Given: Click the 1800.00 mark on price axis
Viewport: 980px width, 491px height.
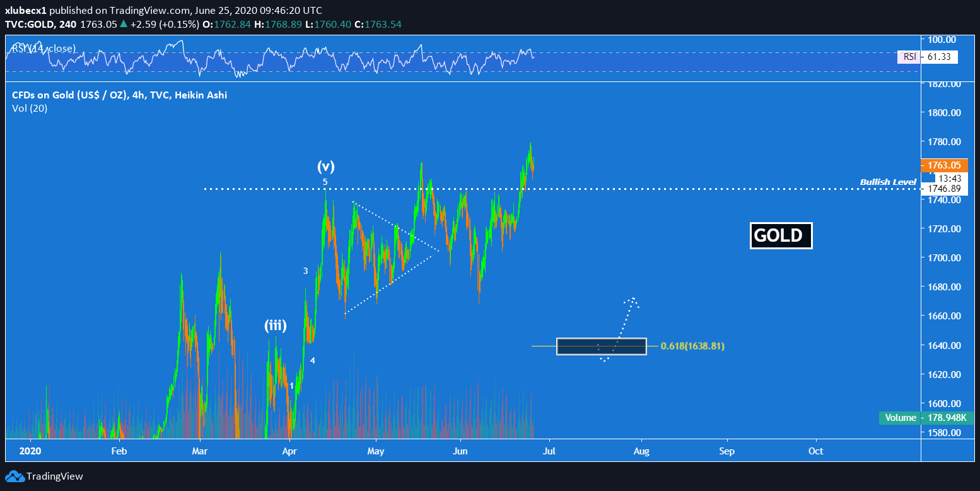Looking at the screenshot, I should click(942, 112).
